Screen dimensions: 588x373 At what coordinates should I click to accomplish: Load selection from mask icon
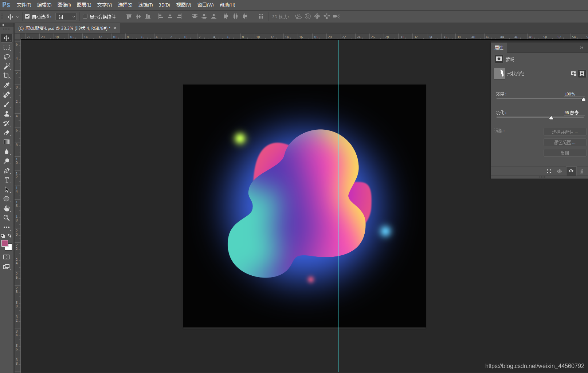[x=549, y=171]
